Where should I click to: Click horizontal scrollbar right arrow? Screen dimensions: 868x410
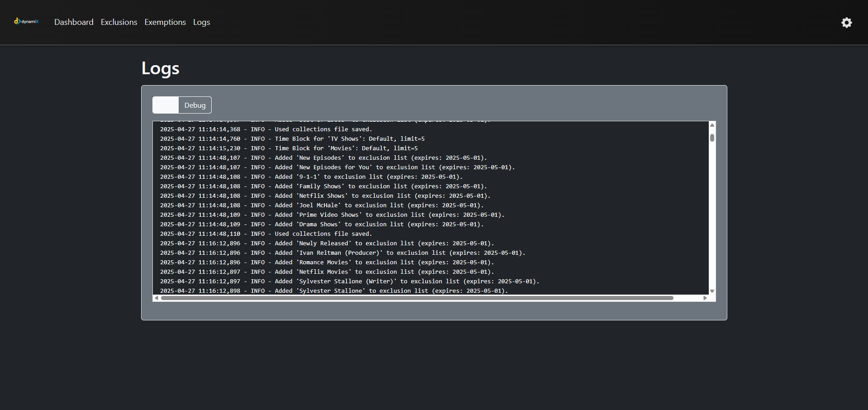(x=705, y=298)
